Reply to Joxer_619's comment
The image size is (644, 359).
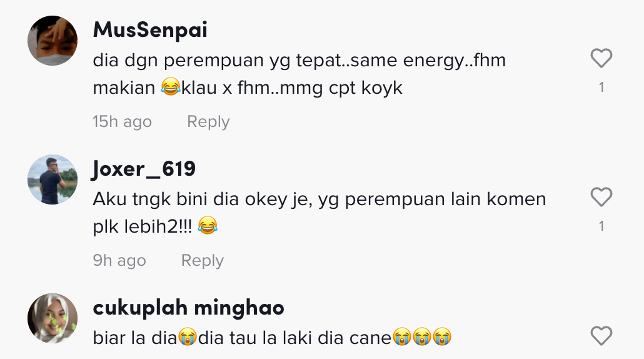coord(202,260)
